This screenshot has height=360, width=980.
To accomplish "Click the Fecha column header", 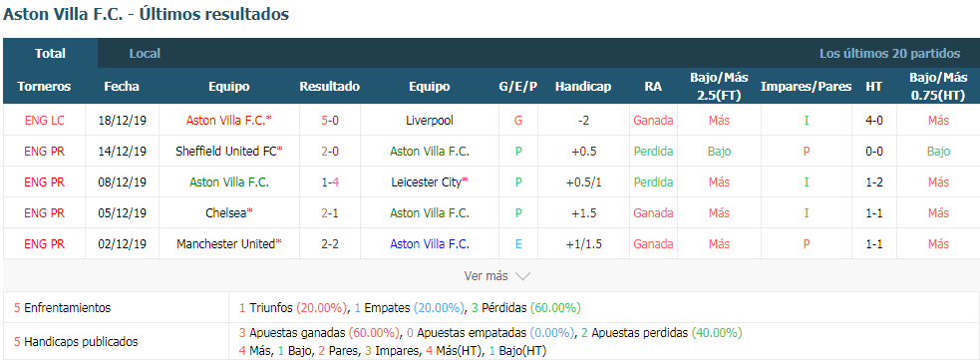I will [122, 86].
